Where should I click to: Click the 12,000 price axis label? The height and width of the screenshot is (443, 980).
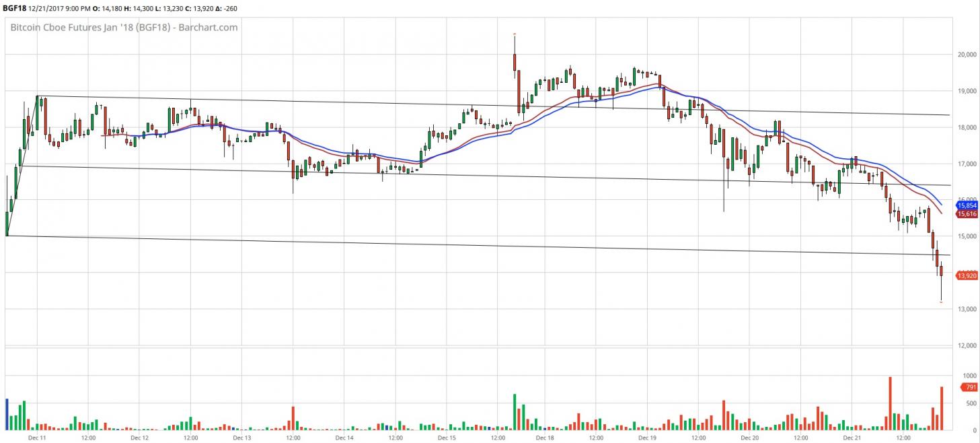[x=966, y=345]
